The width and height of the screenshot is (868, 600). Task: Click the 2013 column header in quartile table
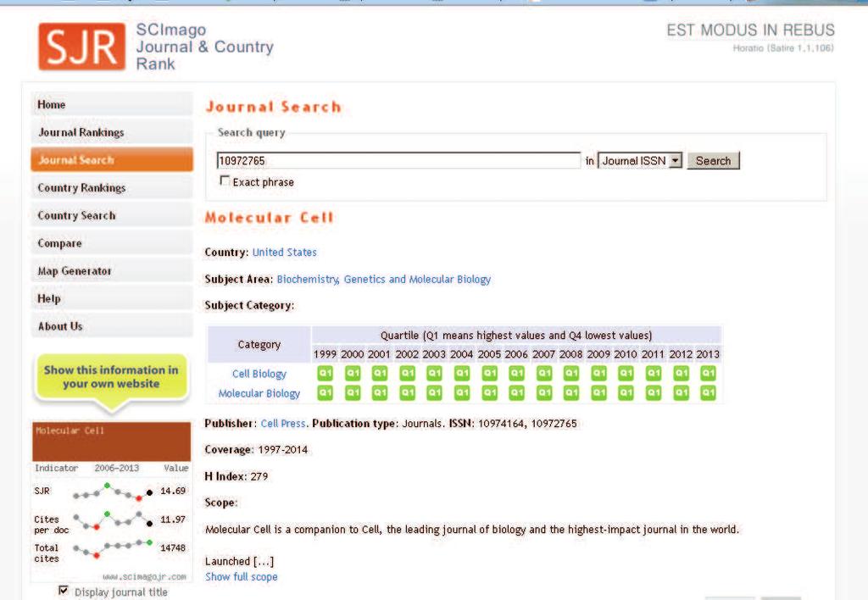[x=708, y=354]
